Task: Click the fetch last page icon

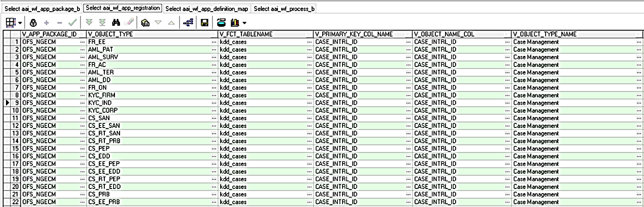Action: point(103,22)
